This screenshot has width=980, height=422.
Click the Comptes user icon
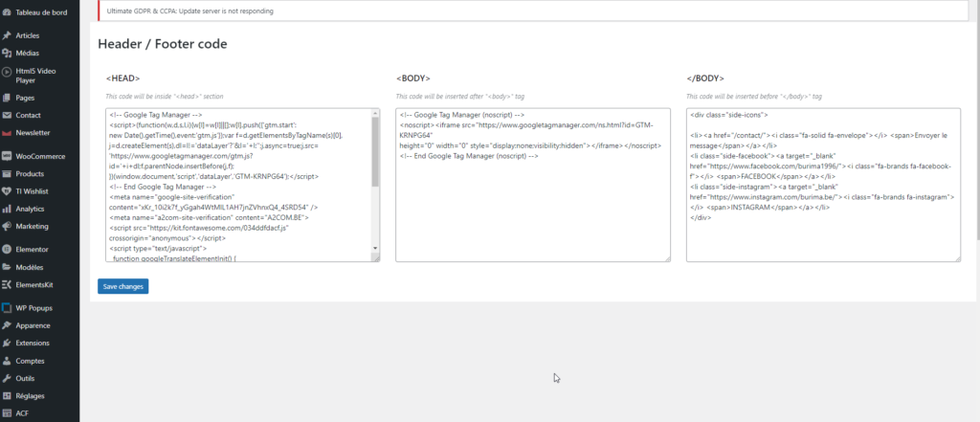(x=7, y=361)
